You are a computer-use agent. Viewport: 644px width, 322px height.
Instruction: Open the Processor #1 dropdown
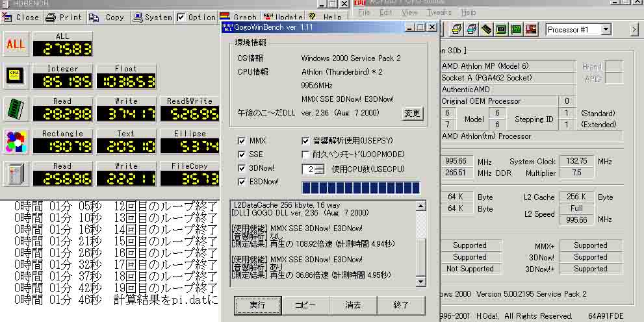(606, 29)
